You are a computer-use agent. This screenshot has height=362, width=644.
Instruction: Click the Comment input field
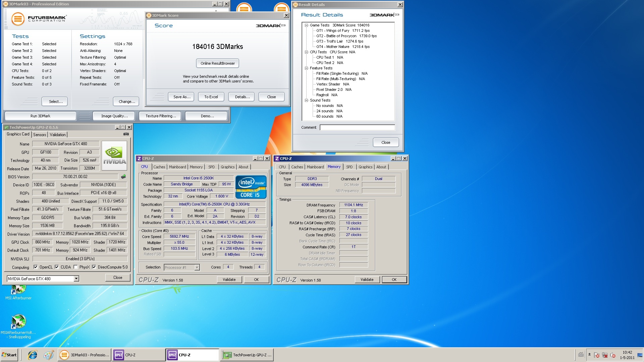pos(357,127)
